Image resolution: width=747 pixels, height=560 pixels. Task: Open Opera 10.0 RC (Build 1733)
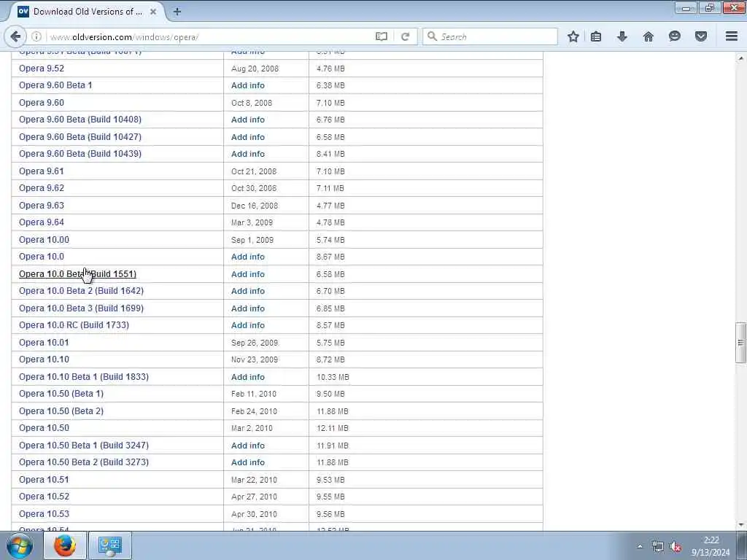(x=74, y=325)
